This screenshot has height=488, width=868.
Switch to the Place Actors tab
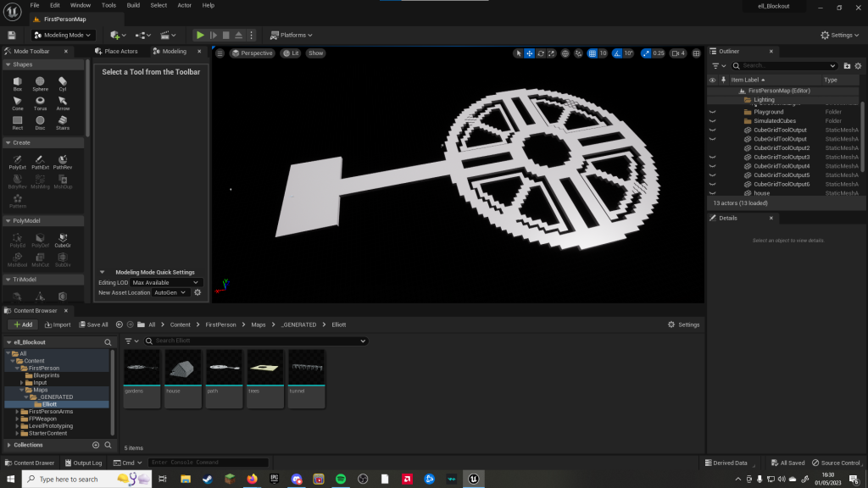[x=120, y=52]
